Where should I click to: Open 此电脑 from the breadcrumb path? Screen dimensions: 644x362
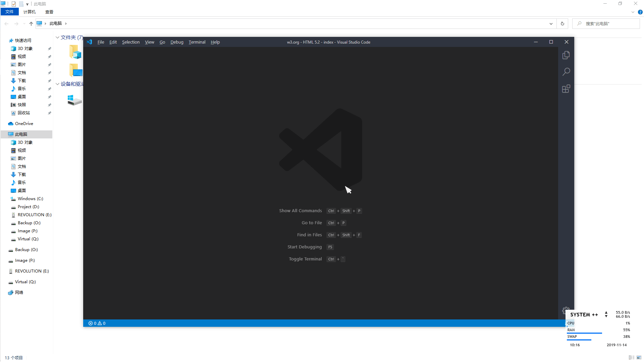(x=56, y=23)
